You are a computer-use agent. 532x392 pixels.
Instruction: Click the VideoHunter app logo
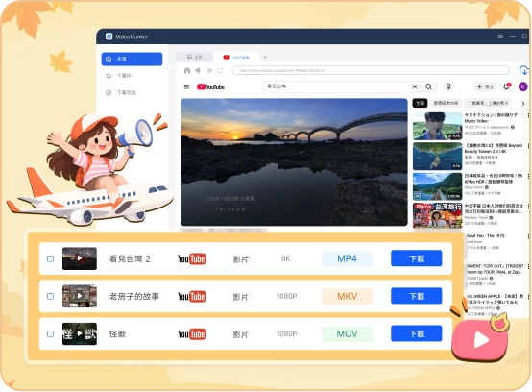point(109,37)
